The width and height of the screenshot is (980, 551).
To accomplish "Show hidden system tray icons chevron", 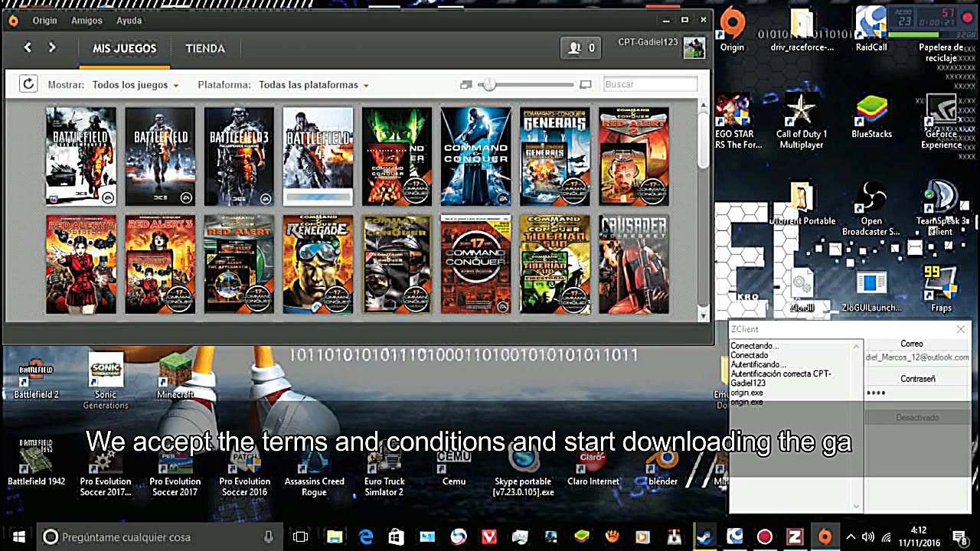I will click(x=850, y=536).
